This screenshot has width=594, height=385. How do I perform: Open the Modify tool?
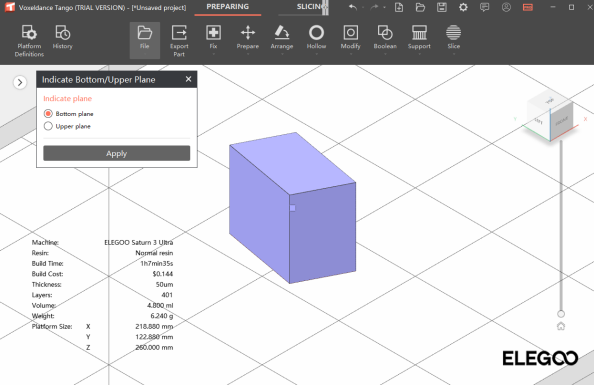pyautogui.click(x=350, y=37)
